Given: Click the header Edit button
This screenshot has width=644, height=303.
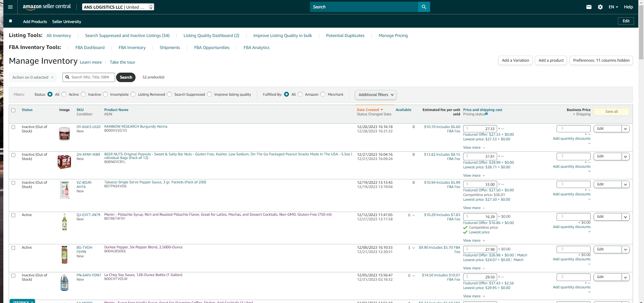Looking at the screenshot, I should [x=626, y=21].
